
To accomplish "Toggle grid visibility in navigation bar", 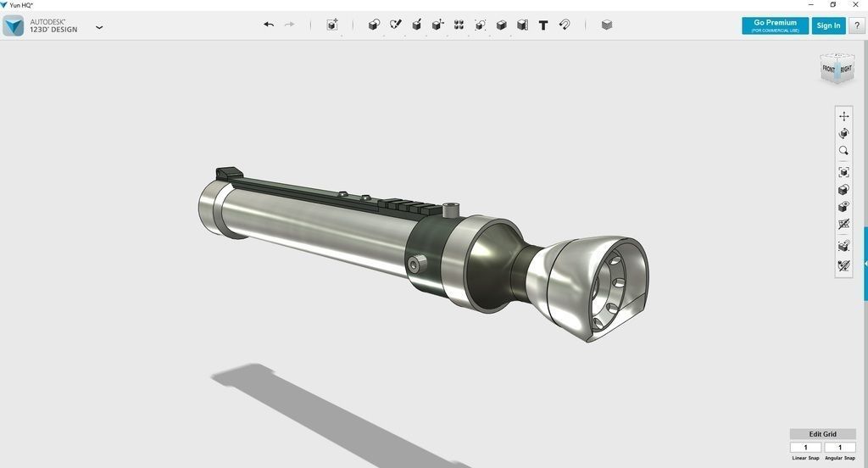I will click(x=843, y=225).
